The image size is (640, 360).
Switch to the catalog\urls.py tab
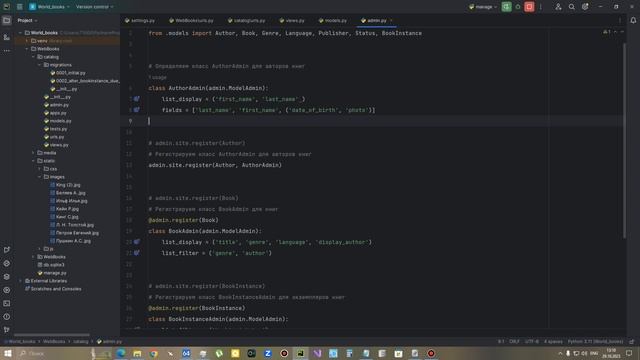247,20
